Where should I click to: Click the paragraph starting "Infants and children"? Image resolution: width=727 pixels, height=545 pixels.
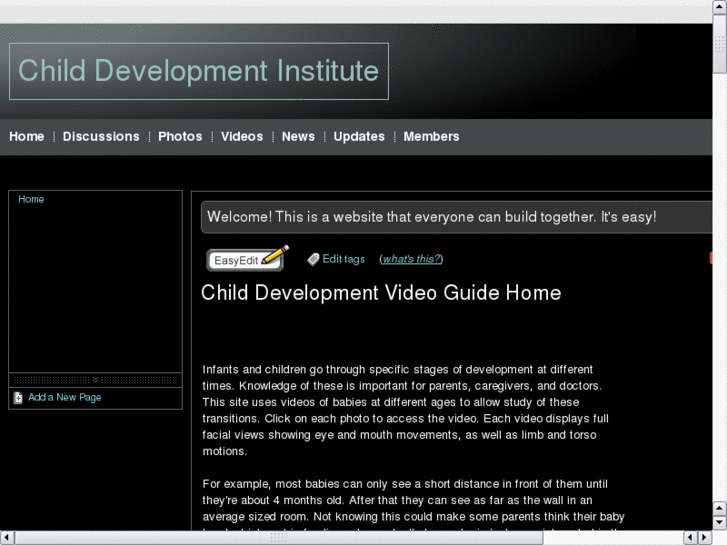[406, 410]
